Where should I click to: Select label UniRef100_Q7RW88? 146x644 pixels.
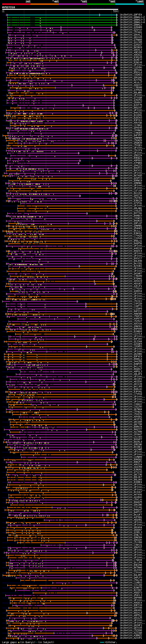pyautogui.click(x=131, y=40)
